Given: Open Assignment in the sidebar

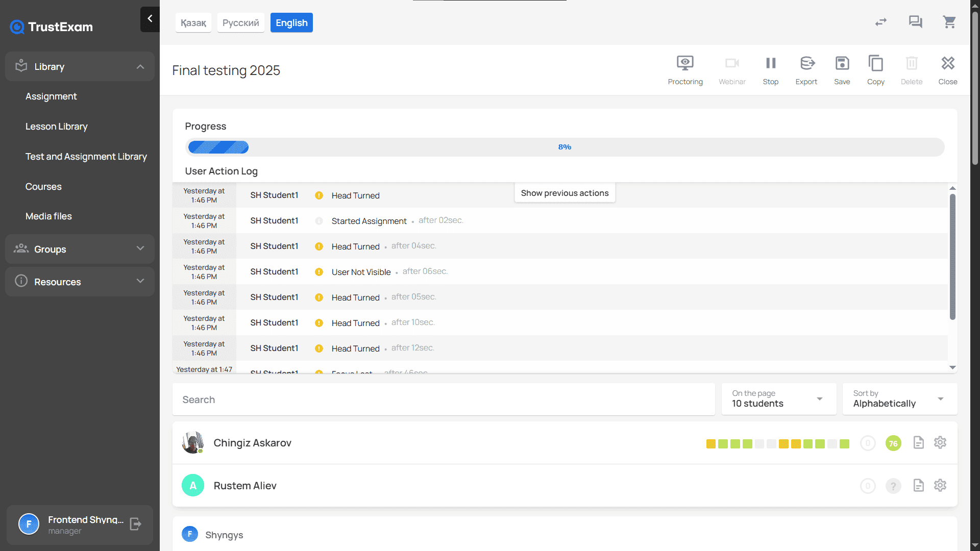Looking at the screenshot, I should [x=51, y=96].
